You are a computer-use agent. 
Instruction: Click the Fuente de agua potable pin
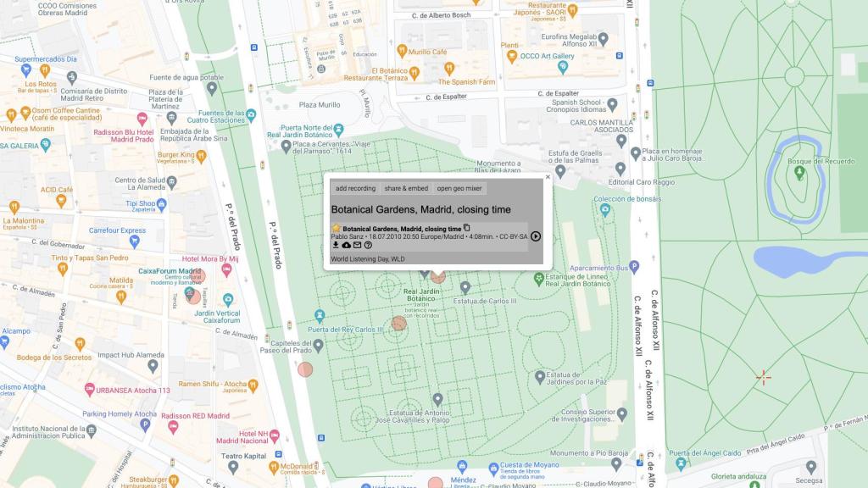click(212, 88)
